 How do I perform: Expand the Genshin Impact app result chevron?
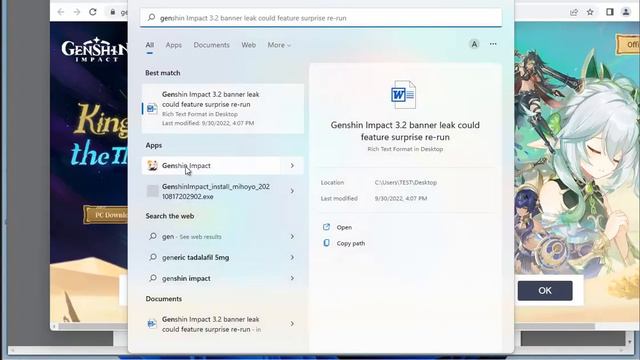(x=292, y=166)
